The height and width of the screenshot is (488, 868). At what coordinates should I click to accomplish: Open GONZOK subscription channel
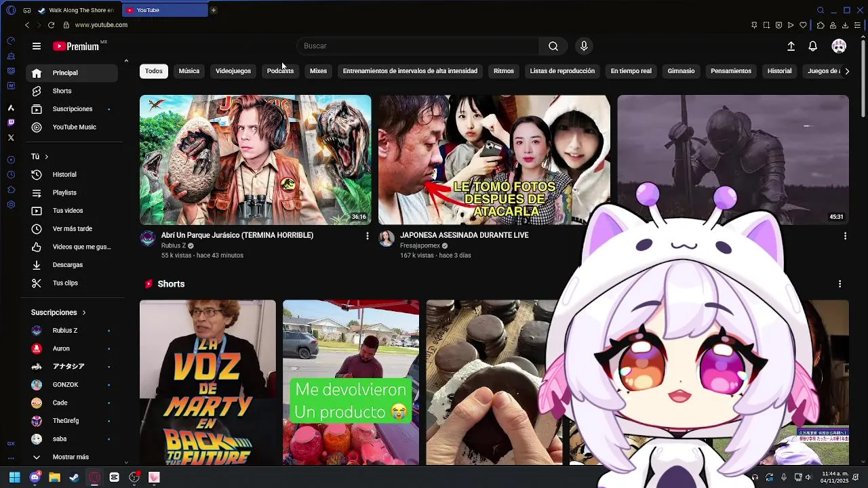pyautogui.click(x=72, y=385)
